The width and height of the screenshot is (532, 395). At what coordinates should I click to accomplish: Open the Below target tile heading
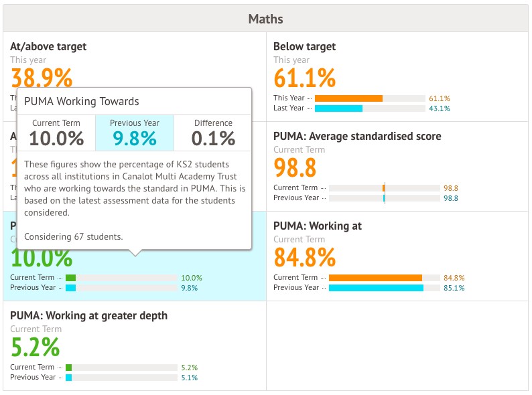[x=304, y=47]
